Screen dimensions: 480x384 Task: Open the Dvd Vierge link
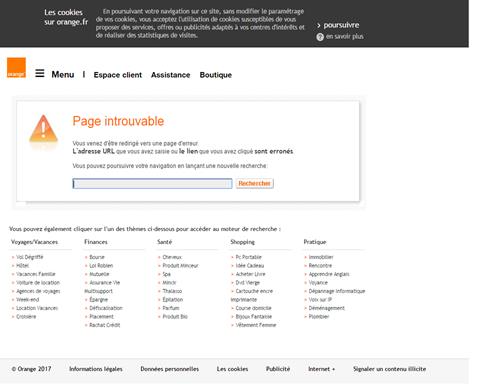tap(247, 283)
